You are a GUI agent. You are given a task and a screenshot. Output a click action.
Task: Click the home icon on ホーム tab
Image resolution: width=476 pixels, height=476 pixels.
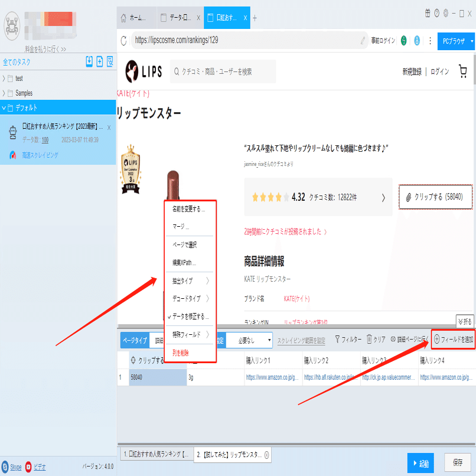123,18
